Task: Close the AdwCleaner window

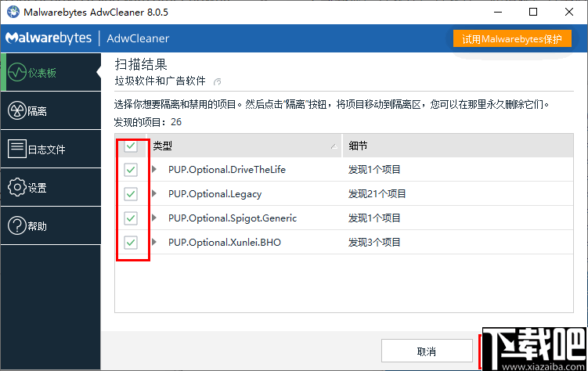Action: 569,12
